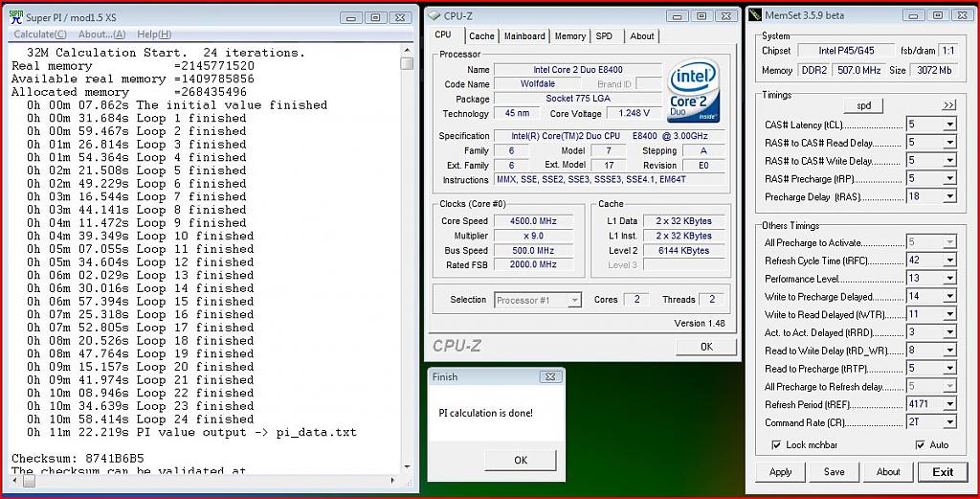Open Calculate menu in Super PI
Image resolution: width=980 pixels, height=499 pixels.
pyautogui.click(x=40, y=34)
